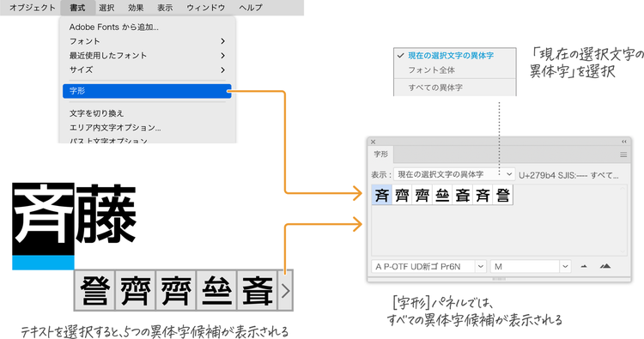Open the オブジェクト menu
This screenshot has height=339, width=644.
[32, 8]
